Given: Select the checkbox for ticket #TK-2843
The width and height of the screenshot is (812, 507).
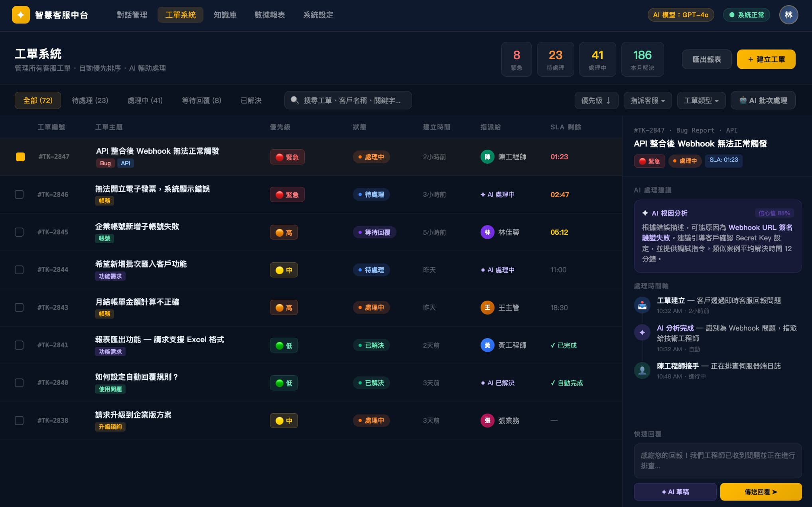Looking at the screenshot, I should [19, 308].
